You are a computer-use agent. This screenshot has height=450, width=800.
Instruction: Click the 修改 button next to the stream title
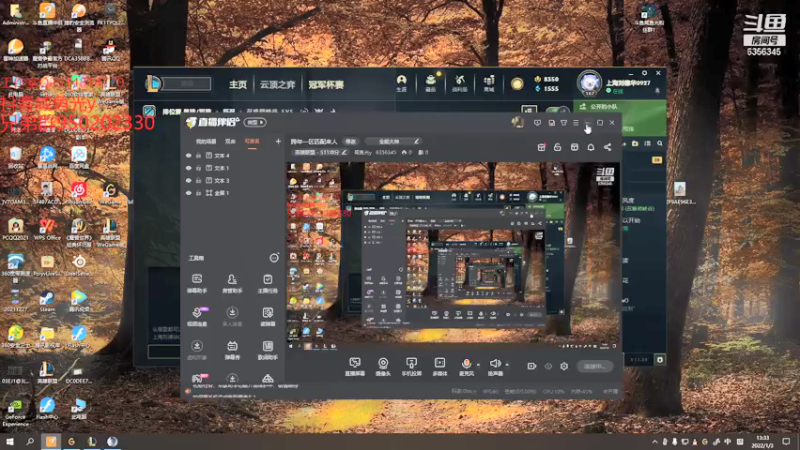351,141
